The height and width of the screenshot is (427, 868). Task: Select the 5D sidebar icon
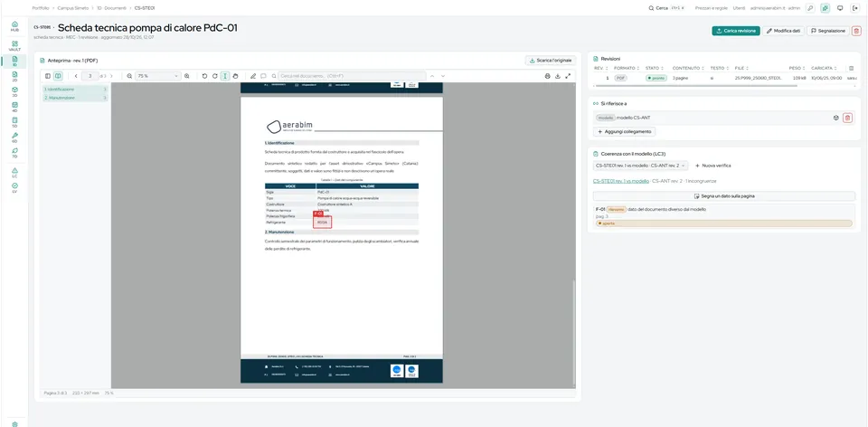[x=14, y=122]
